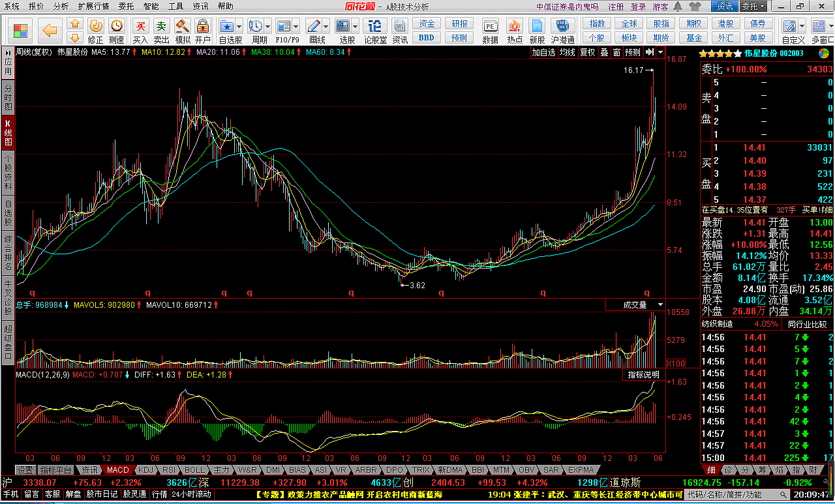Toggle 预测 forecast on the chart
835x504 pixels.
tap(632, 52)
